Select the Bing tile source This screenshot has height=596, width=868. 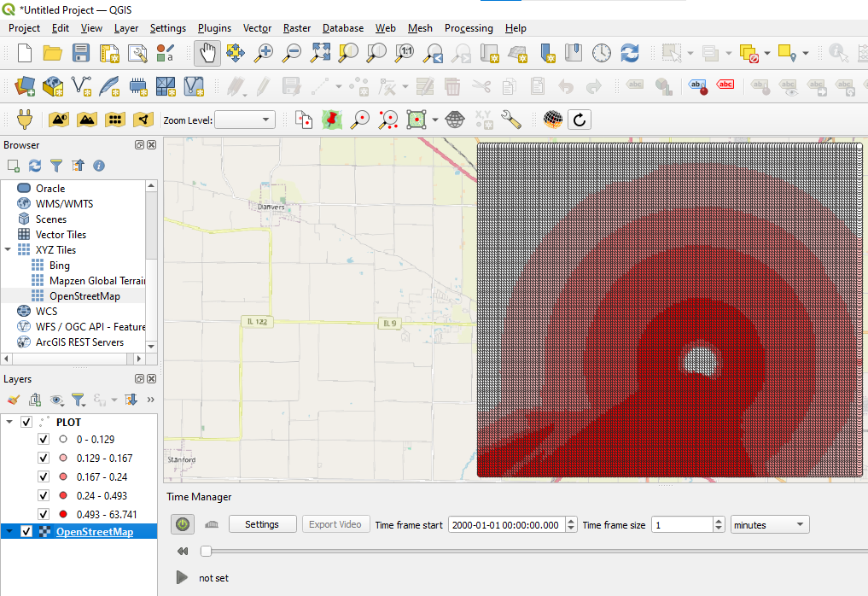pyautogui.click(x=59, y=266)
